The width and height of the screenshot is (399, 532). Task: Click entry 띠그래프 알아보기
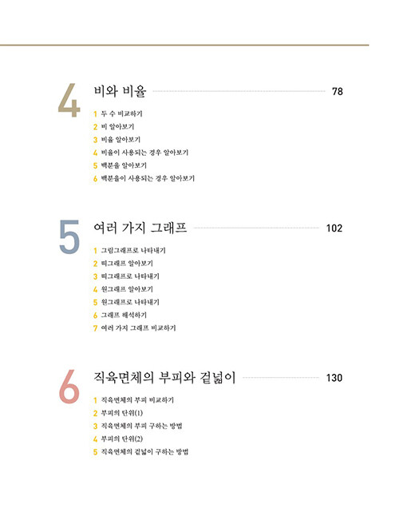coord(127,264)
